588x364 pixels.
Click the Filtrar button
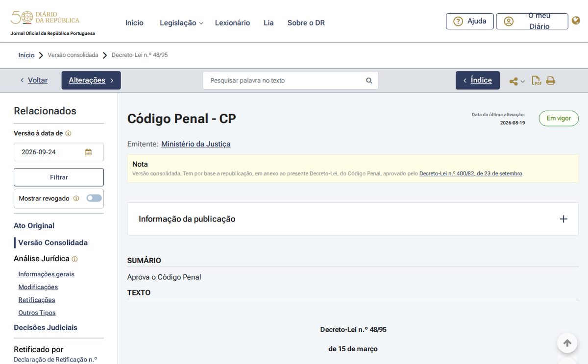click(x=59, y=177)
